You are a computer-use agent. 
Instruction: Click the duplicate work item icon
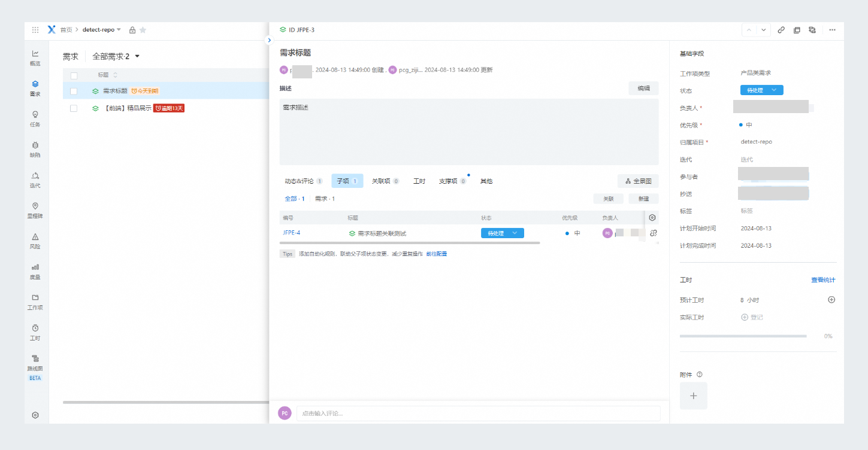[797, 30]
